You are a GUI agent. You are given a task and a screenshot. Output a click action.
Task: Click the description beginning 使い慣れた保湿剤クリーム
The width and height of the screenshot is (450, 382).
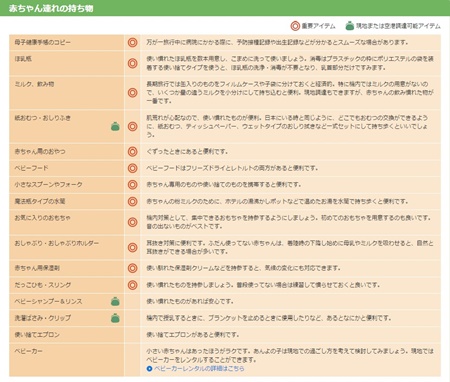pyautogui.click(x=244, y=268)
